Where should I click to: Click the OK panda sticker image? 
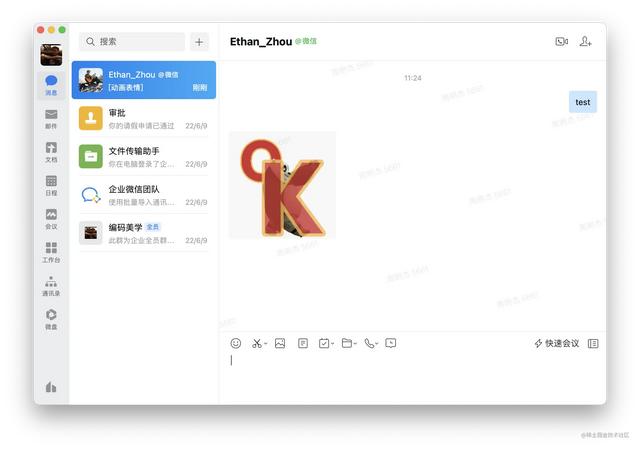[282, 185]
